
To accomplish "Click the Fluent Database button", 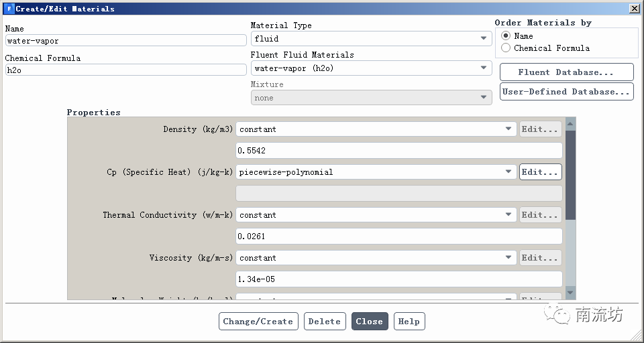I will [566, 72].
